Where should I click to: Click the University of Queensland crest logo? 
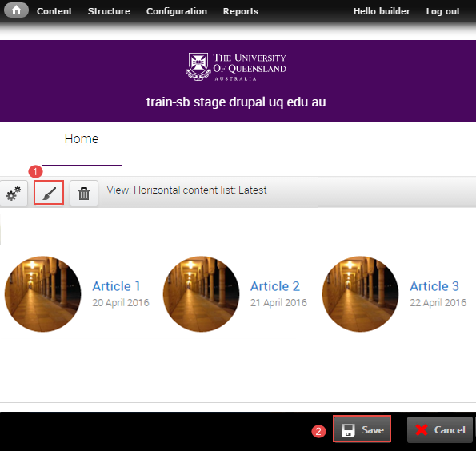click(x=198, y=66)
